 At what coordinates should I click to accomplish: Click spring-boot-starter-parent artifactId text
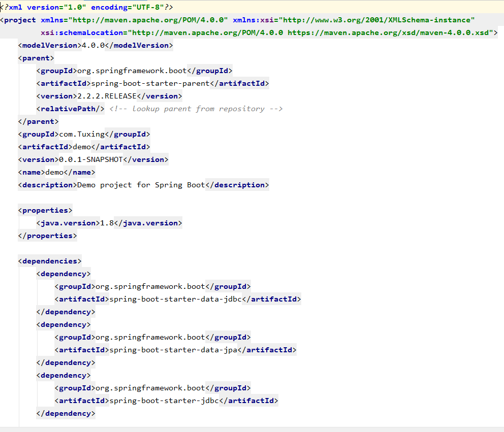(x=150, y=84)
